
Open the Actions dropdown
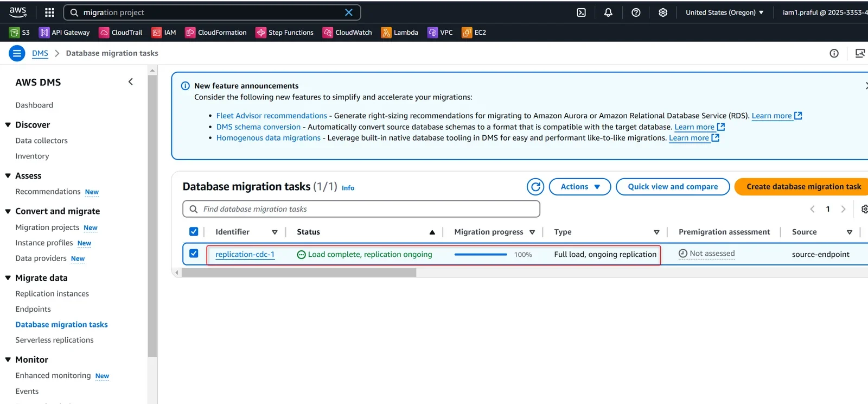point(580,187)
